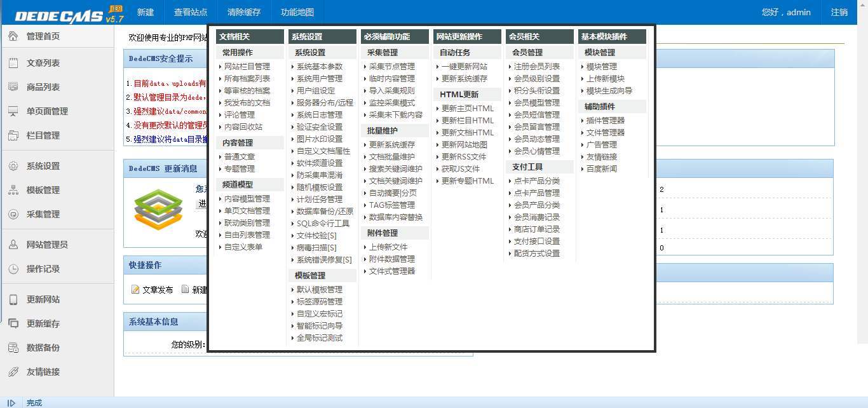
Task: Switch to 查看站点
Action: coord(191,11)
